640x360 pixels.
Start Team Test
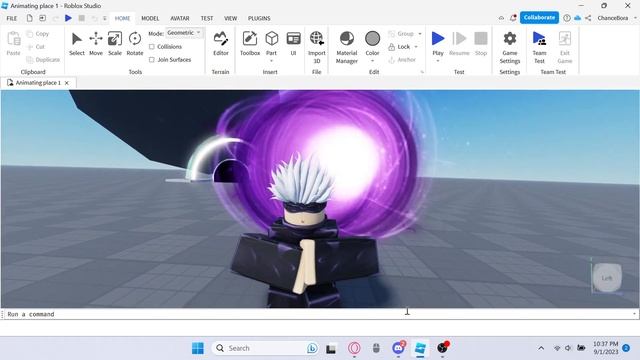click(x=539, y=47)
